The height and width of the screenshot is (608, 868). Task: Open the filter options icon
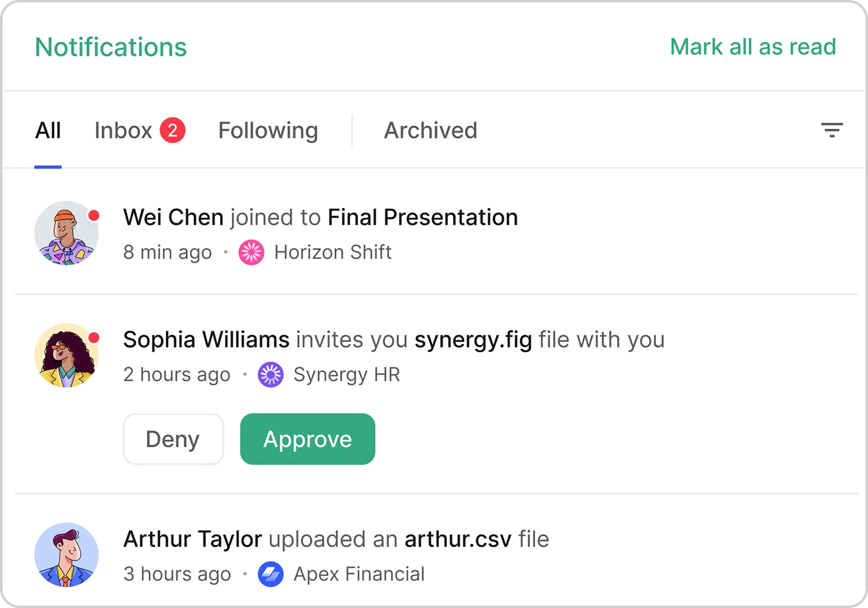(832, 130)
